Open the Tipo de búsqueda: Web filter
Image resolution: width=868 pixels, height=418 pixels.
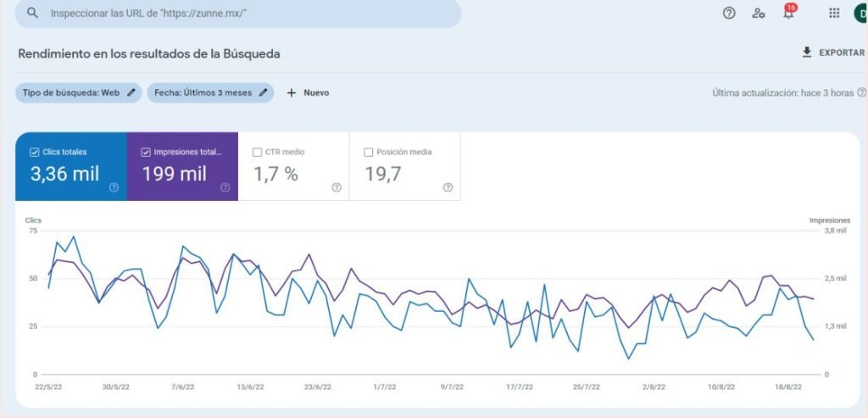coord(71,92)
